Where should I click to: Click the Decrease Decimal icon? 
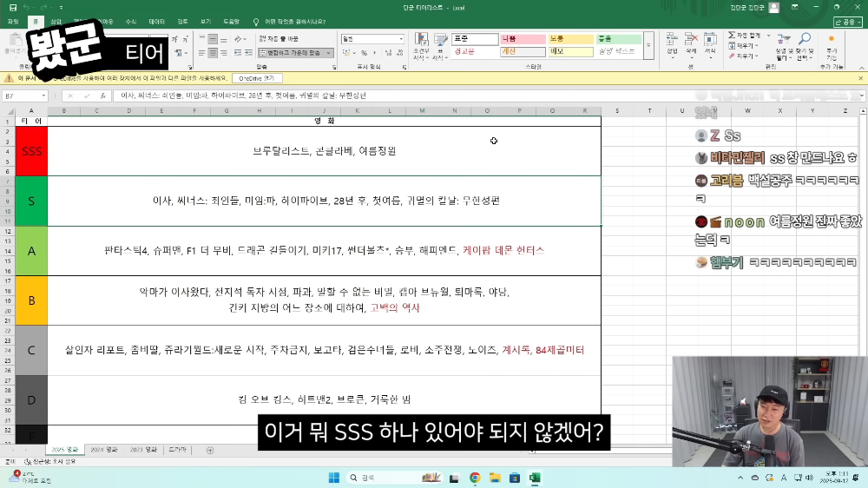pos(399,53)
